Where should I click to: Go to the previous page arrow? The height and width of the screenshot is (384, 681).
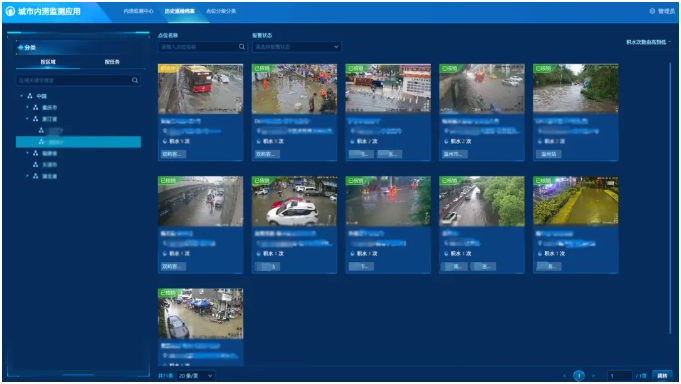[564, 376]
